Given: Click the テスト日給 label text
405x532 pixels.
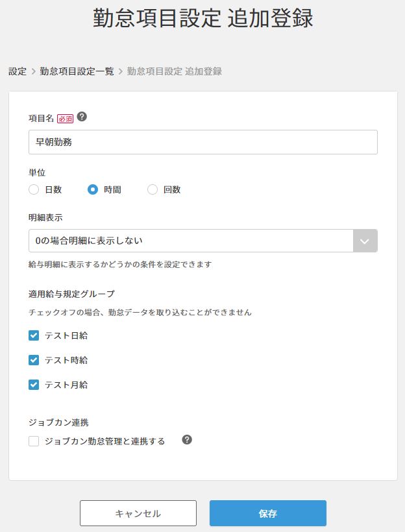Looking at the screenshot, I should click(66, 335).
